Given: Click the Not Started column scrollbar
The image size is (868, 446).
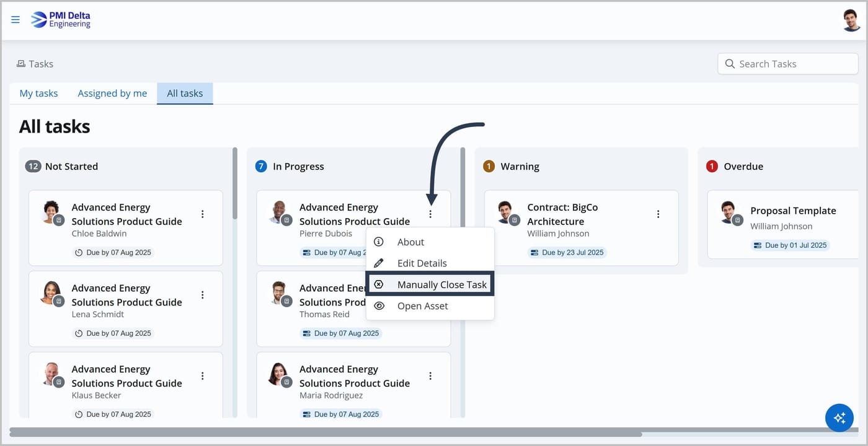Looking at the screenshot, I should [235, 183].
